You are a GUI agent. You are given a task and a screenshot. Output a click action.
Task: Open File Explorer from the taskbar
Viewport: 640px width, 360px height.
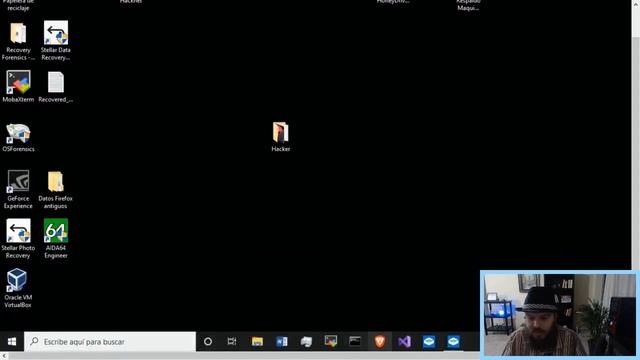(257, 342)
